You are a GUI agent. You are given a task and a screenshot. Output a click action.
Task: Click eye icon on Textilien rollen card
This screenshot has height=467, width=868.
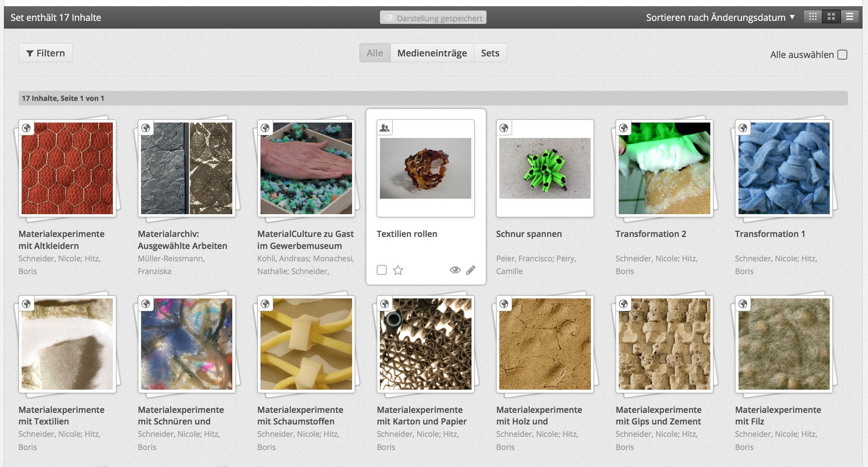(x=455, y=270)
